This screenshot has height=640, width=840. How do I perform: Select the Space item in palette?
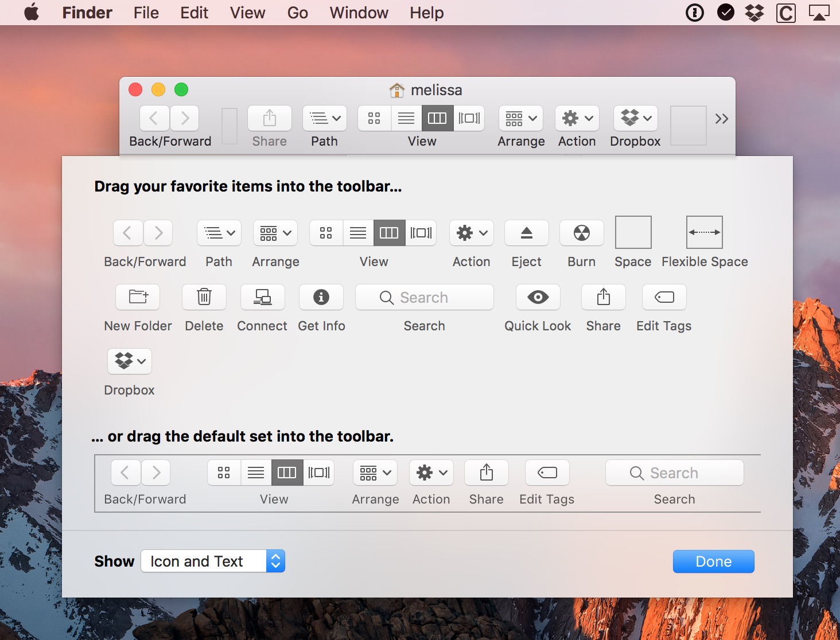(x=633, y=232)
